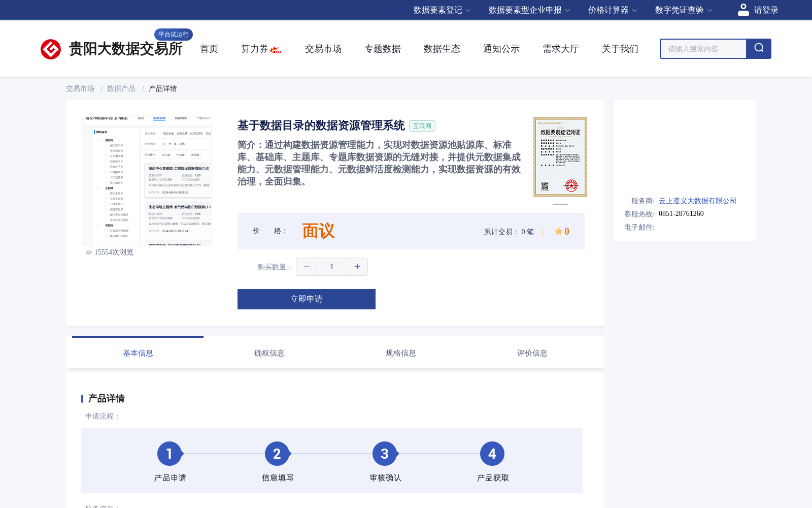Click the search input field

pos(703,49)
